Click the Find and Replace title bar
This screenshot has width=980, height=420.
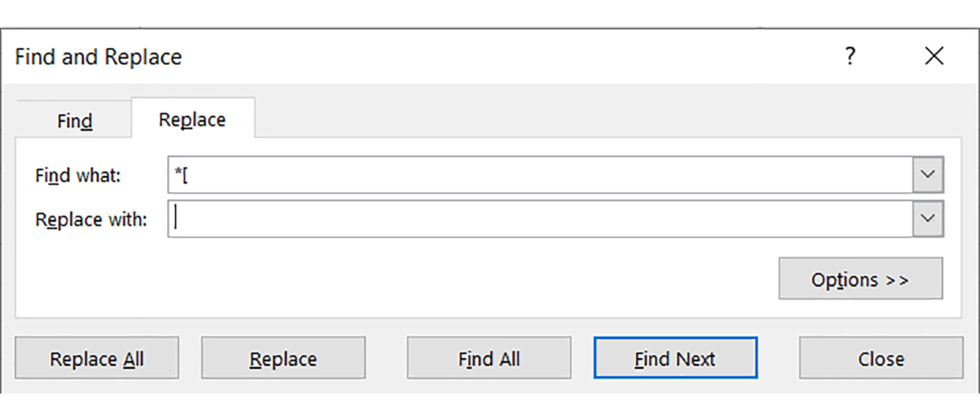click(429, 56)
